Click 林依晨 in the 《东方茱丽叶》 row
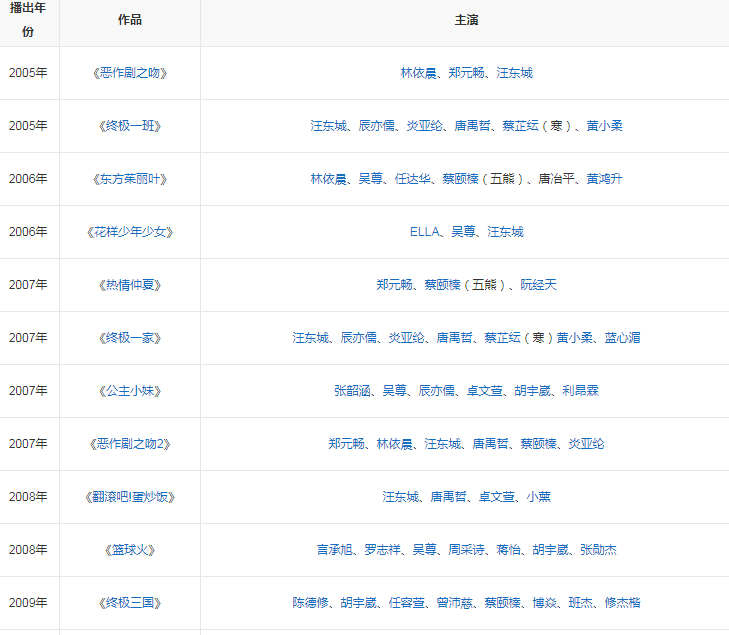Screen dimensions: 729x635 (x=329, y=179)
